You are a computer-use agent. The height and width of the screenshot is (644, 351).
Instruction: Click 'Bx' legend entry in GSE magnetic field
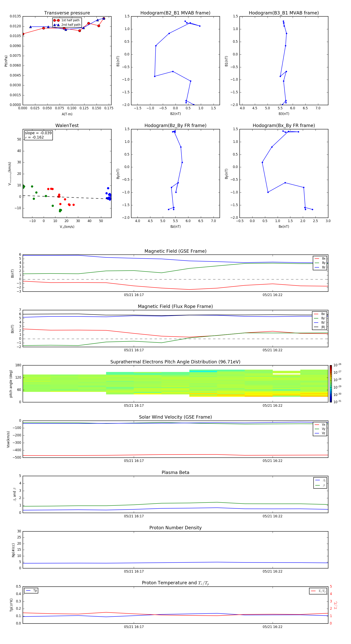pyautogui.click(x=320, y=259)
